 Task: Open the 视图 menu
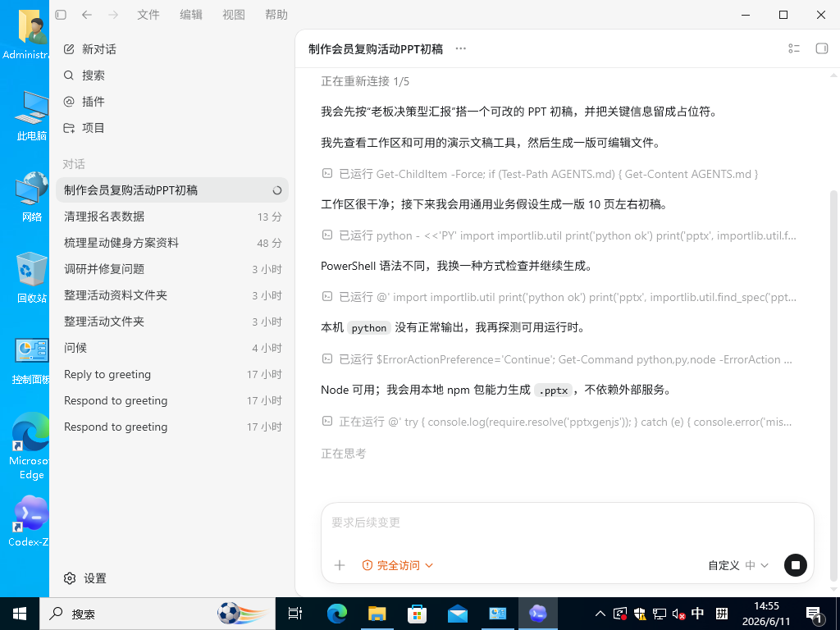234,15
